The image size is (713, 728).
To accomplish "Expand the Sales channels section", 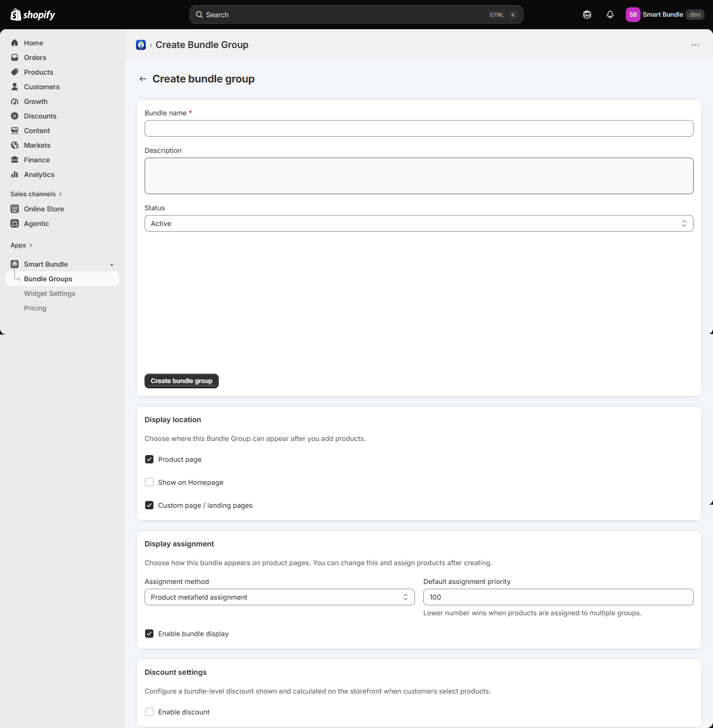I will (x=36, y=194).
